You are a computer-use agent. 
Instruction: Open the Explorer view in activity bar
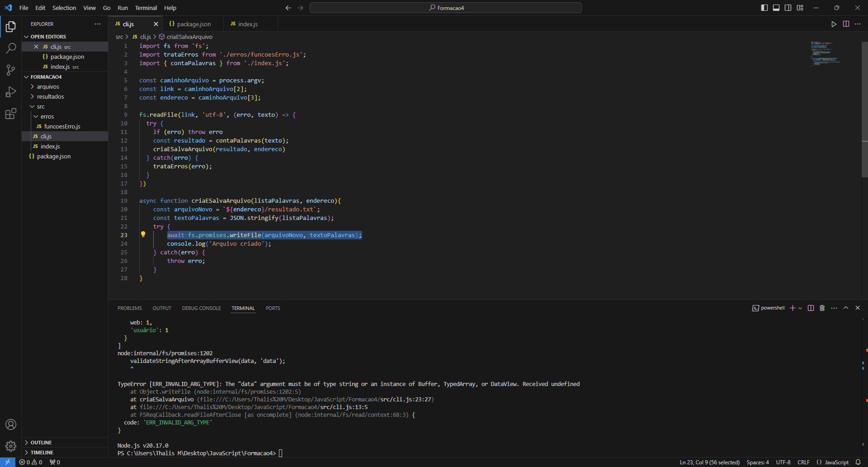tap(11, 27)
